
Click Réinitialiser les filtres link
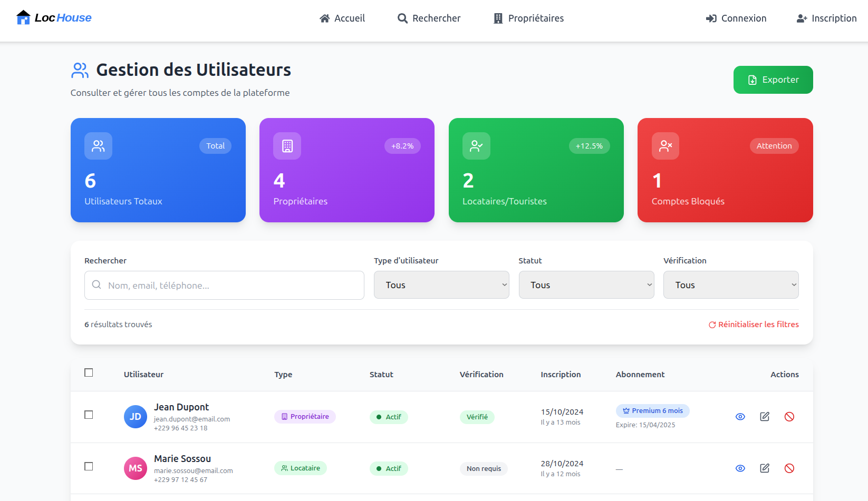(x=753, y=325)
